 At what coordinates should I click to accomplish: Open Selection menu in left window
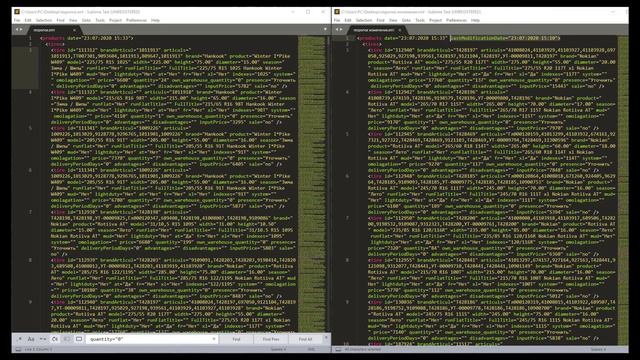coord(44,20)
